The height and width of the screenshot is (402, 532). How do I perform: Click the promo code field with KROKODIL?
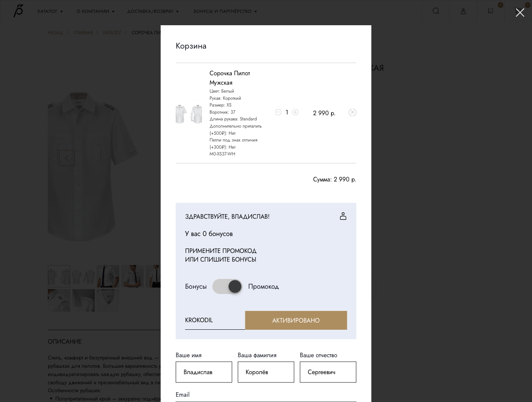[215, 320]
